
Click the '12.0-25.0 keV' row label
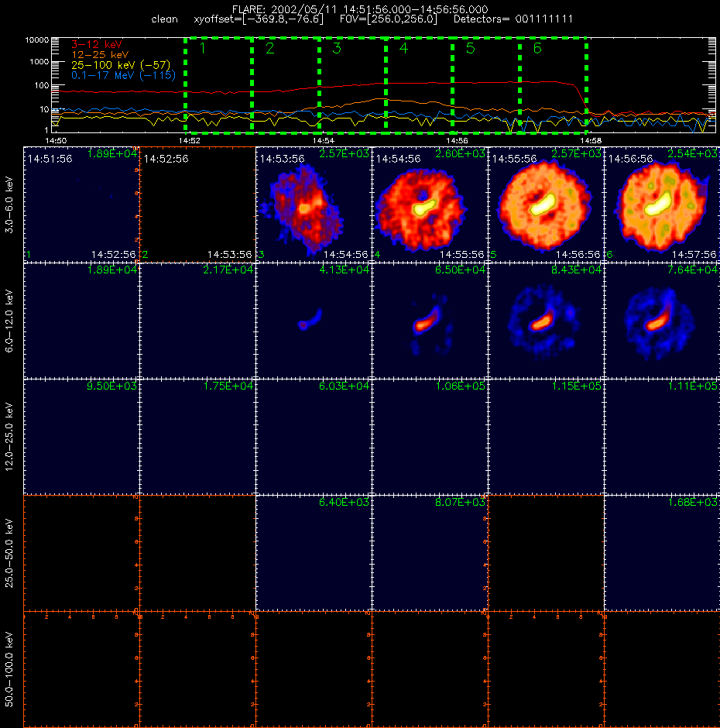coord(10,437)
